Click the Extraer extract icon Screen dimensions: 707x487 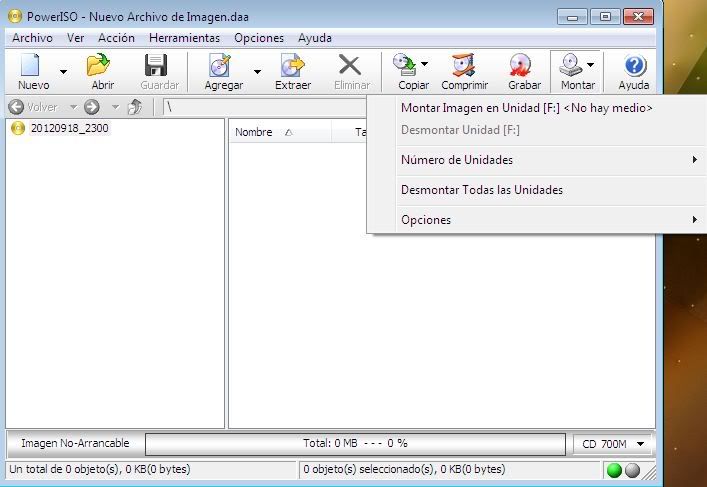(293, 65)
